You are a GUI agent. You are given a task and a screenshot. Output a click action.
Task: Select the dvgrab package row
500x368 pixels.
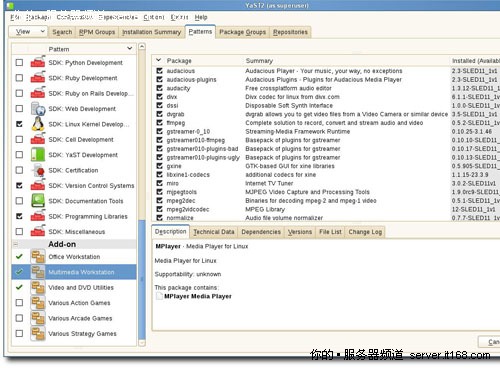click(326, 114)
